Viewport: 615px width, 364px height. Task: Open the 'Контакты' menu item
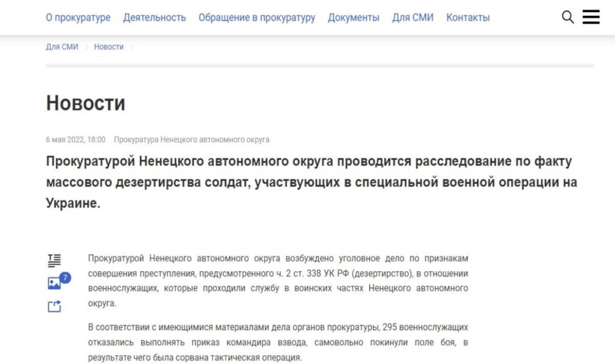(x=468, y=17)
